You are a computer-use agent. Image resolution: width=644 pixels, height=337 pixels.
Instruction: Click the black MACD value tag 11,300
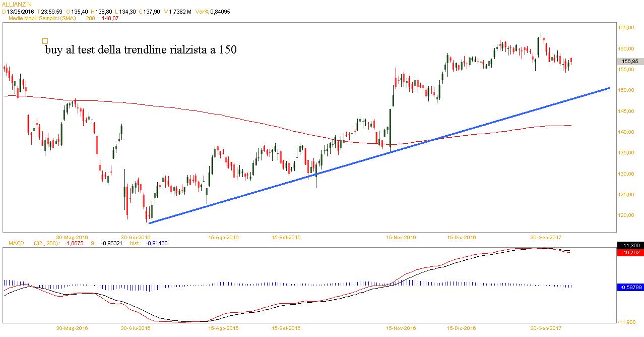630,245
